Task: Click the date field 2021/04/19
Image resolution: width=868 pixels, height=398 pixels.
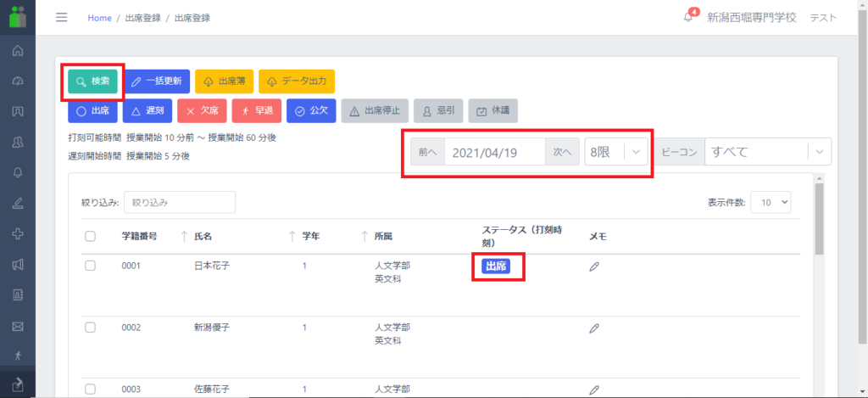Action: (x=495, y=153)
